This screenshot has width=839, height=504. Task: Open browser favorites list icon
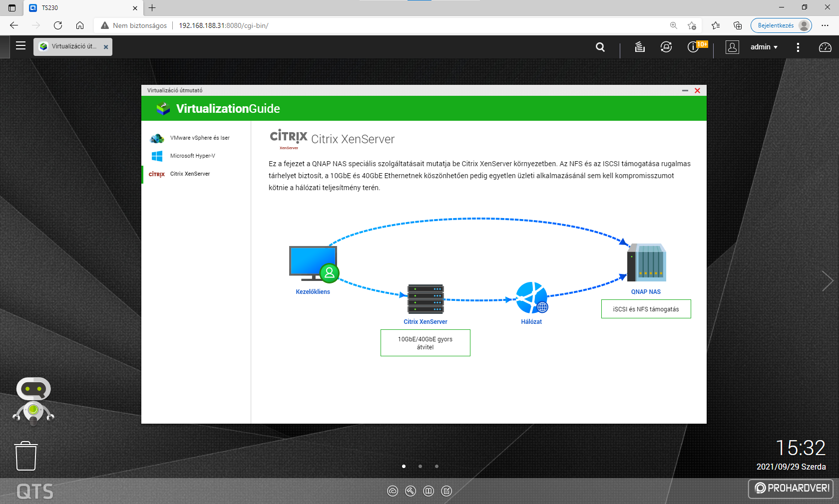[716, 25]
